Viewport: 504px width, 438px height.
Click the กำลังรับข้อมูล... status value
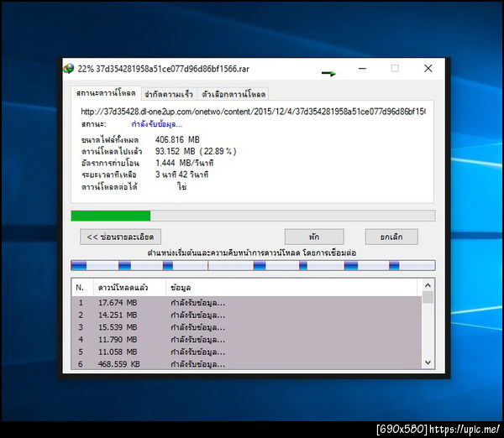point(156,124)
